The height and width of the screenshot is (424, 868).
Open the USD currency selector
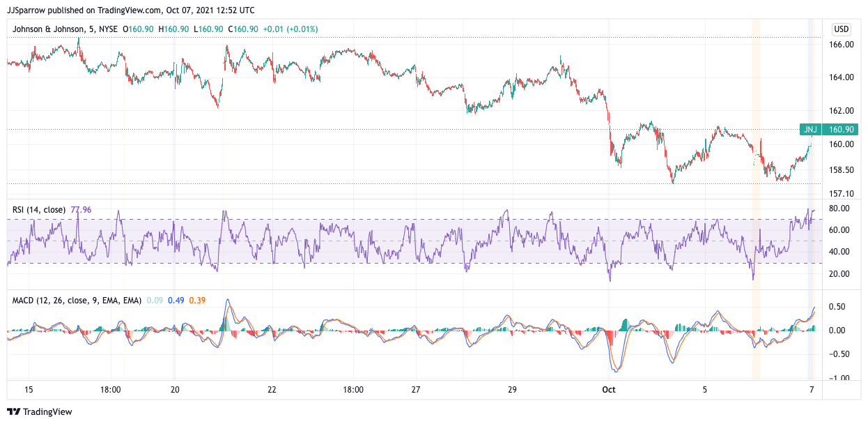(x=842, y=29)
